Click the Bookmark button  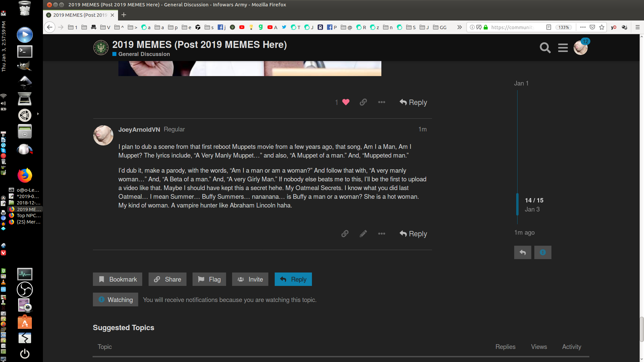pyautogui.click(x=117, y=279)
